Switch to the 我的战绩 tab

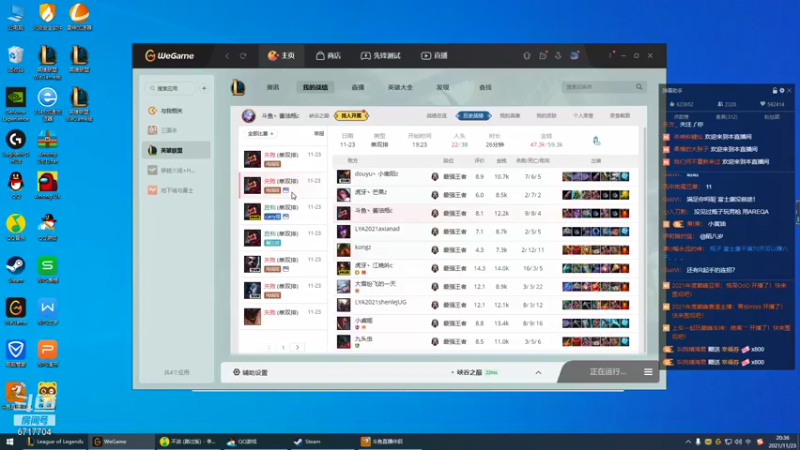315,87
